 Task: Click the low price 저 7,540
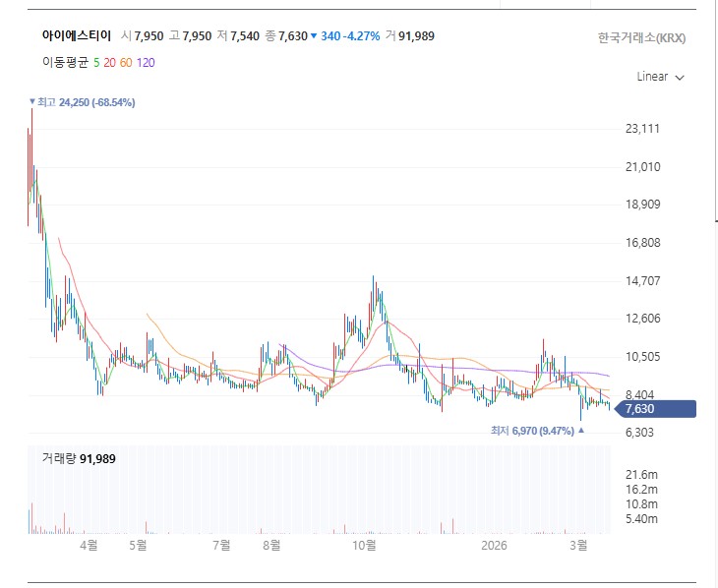(x=238, y=36)
